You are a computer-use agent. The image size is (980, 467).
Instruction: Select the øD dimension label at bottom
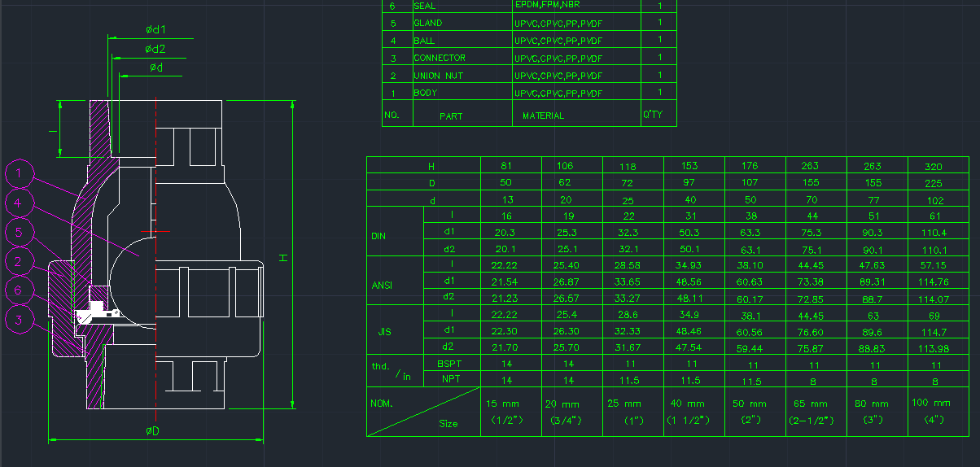[152, 430]
